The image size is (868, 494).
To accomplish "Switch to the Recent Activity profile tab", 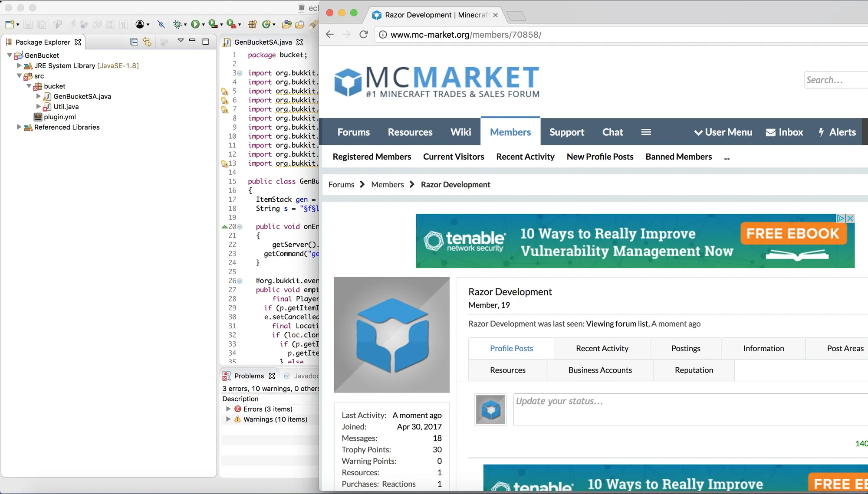I will 602,348.
